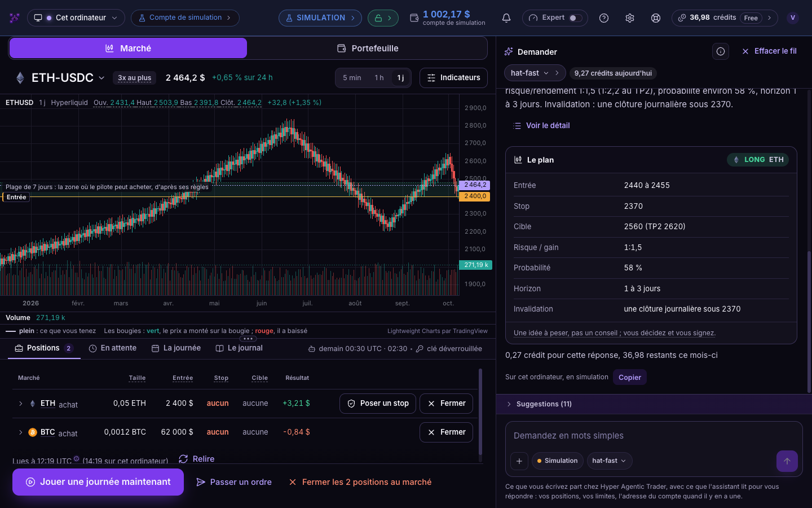Expand the ETH position row

pyautogui.click(x=21, y=404)
